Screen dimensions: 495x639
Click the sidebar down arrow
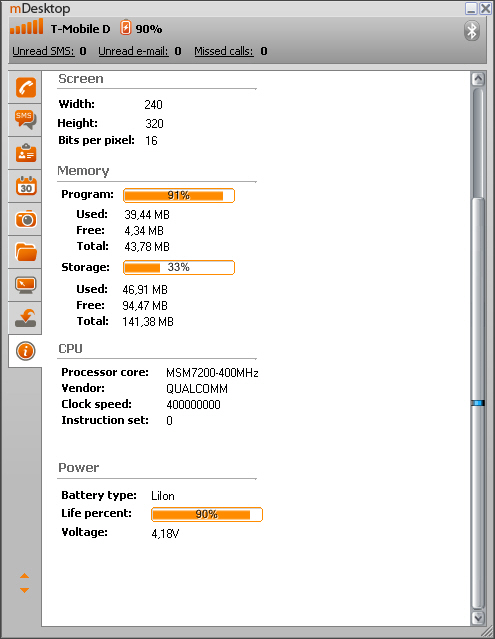point(24,590)
